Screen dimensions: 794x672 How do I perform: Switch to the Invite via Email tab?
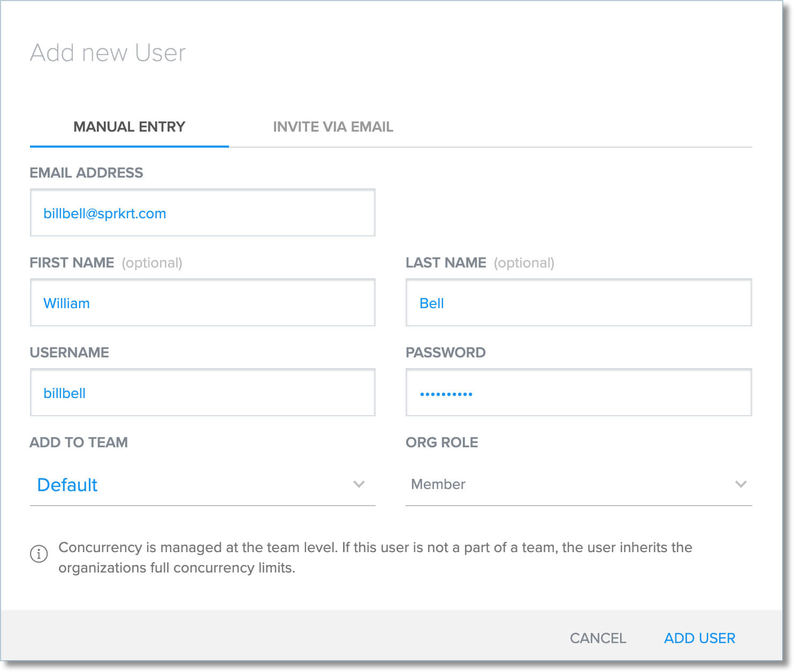pyautogui.click(x=333, y=127)
